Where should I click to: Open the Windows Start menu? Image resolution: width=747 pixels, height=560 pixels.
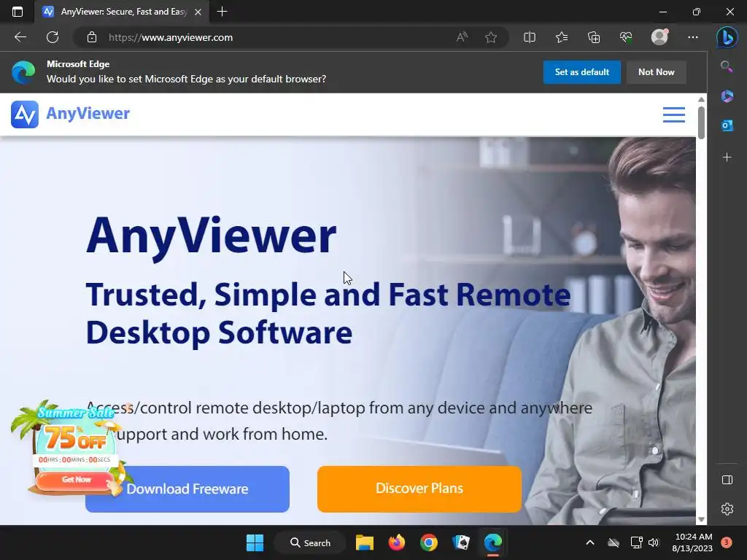255,542
